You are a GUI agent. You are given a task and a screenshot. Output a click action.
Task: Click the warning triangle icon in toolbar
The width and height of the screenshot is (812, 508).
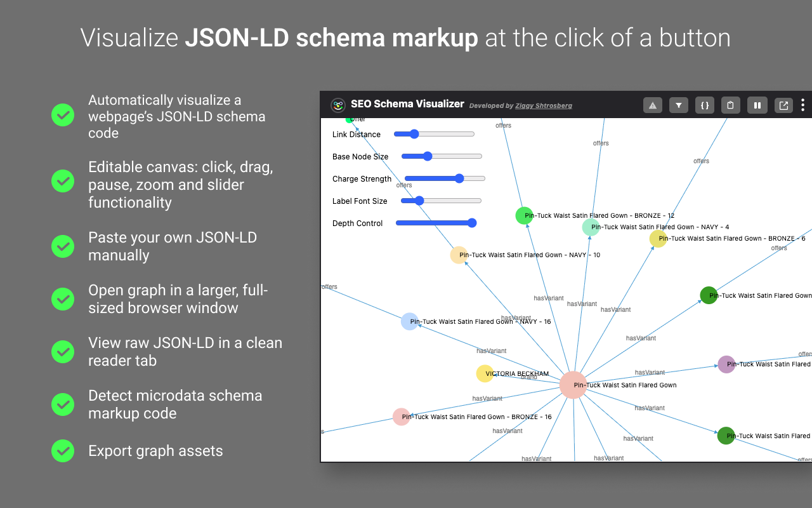(x=653, y=105)
